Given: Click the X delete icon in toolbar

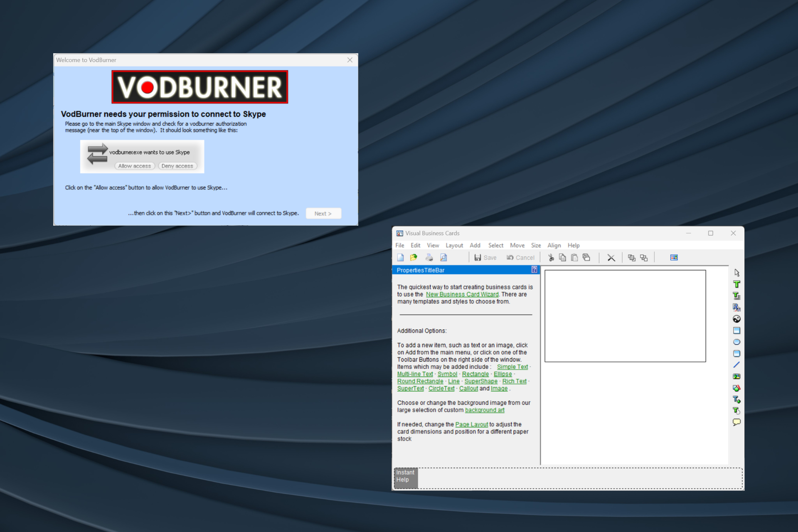Looking at the screenshot, I should (x=611, y=258).
